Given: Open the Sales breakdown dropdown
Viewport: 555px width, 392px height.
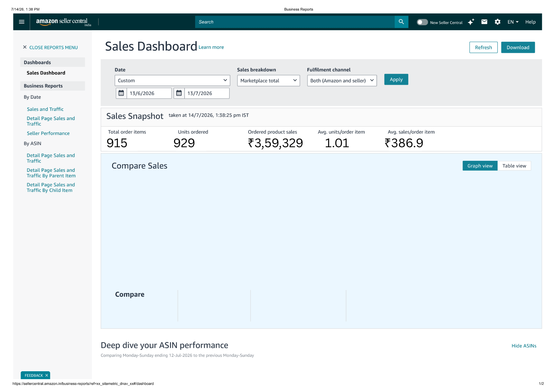Looking at the screenshot, I should [268, 80].
